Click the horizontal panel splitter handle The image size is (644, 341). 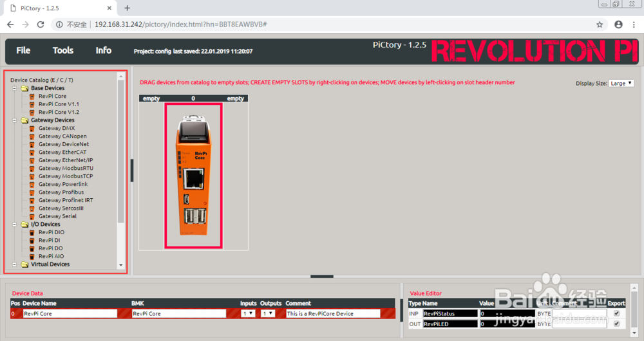coord(322,277)
